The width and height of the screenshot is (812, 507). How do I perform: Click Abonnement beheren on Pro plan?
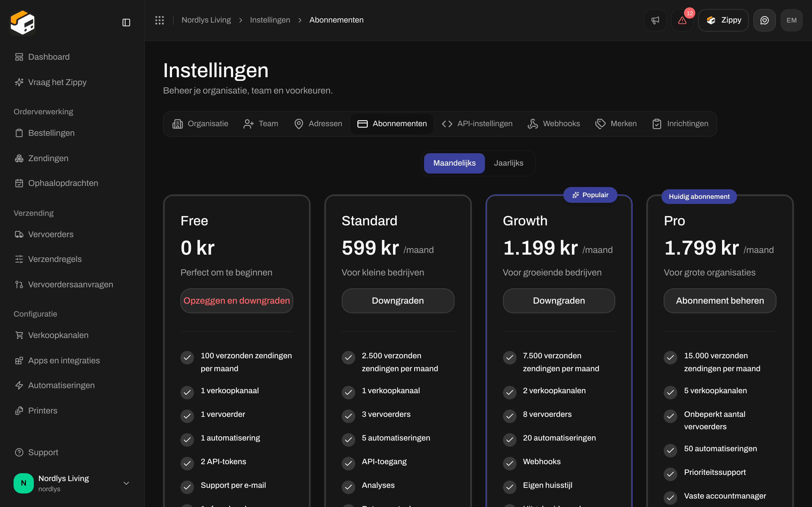coord(720,301)
